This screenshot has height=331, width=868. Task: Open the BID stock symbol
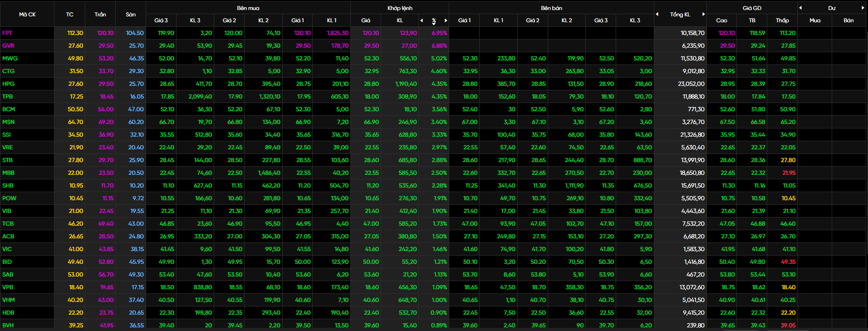[x=7, y=262]
